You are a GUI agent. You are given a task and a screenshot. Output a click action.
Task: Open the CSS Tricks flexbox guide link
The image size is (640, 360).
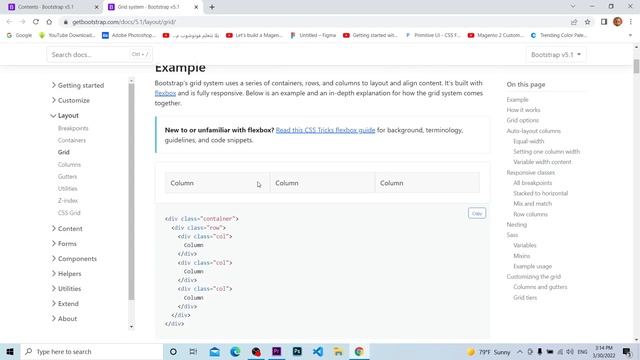tap(325, 130)
